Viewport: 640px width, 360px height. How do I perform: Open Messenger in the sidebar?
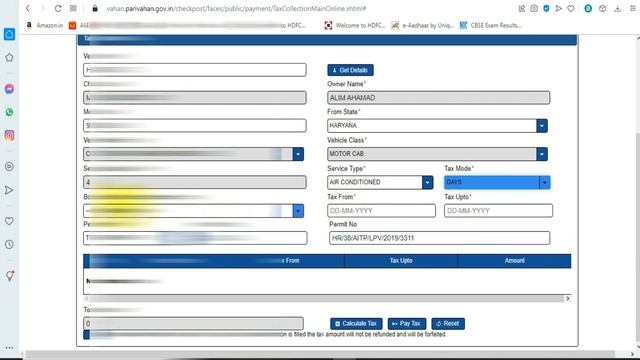click(x=9, y=89)
